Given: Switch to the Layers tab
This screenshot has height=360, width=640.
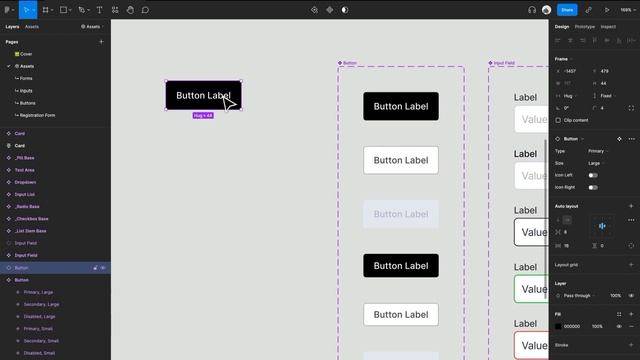Looking at the screenshot, I should pos(12,27).
